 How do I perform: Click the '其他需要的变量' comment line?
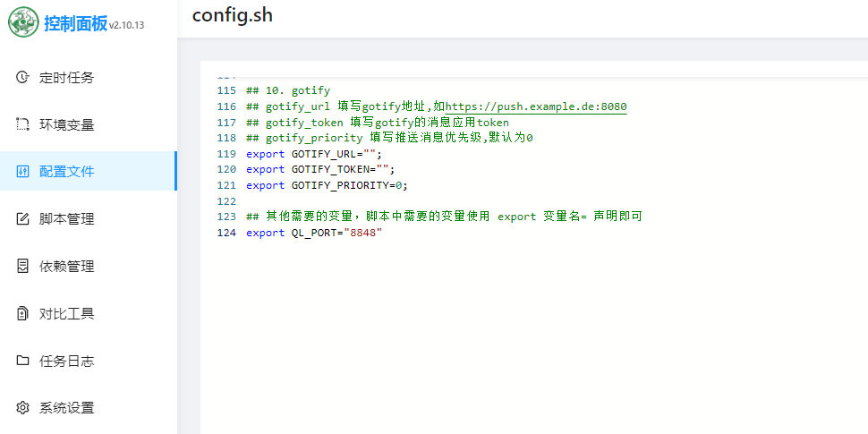444,217
